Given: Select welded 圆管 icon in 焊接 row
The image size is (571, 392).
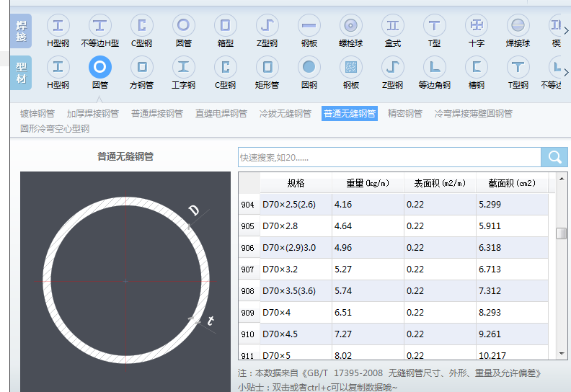Looking at the screenshot, I should click(184, 25).
